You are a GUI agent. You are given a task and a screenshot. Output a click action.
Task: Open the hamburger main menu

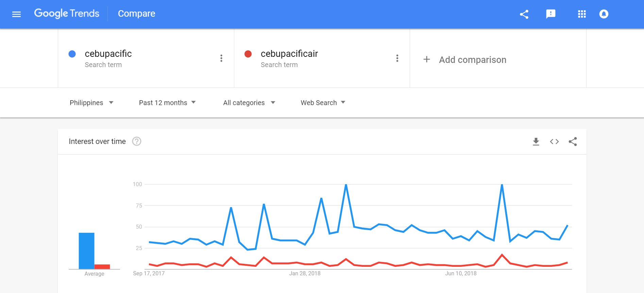(x=16, y=14)
